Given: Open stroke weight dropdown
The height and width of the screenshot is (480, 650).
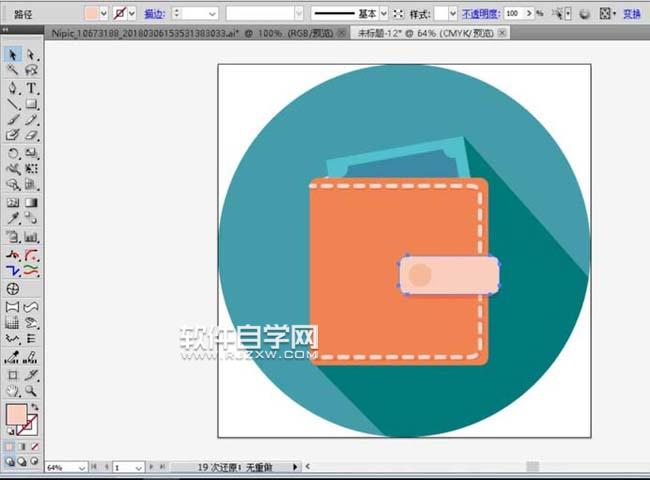Looking at the screenshot, I should click(x=212, y=14).
